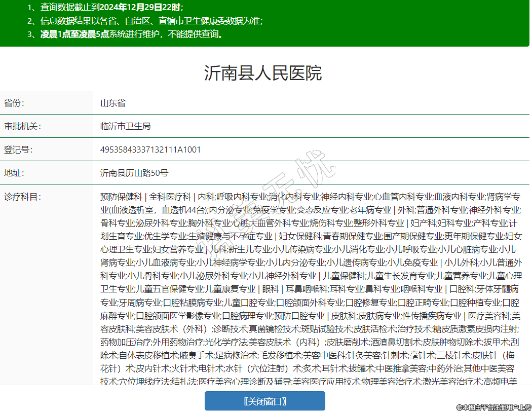The height and width of the screenshot is (411, 532).
Task: Select the 省份 row label
Action: click(x=14, y=103)
